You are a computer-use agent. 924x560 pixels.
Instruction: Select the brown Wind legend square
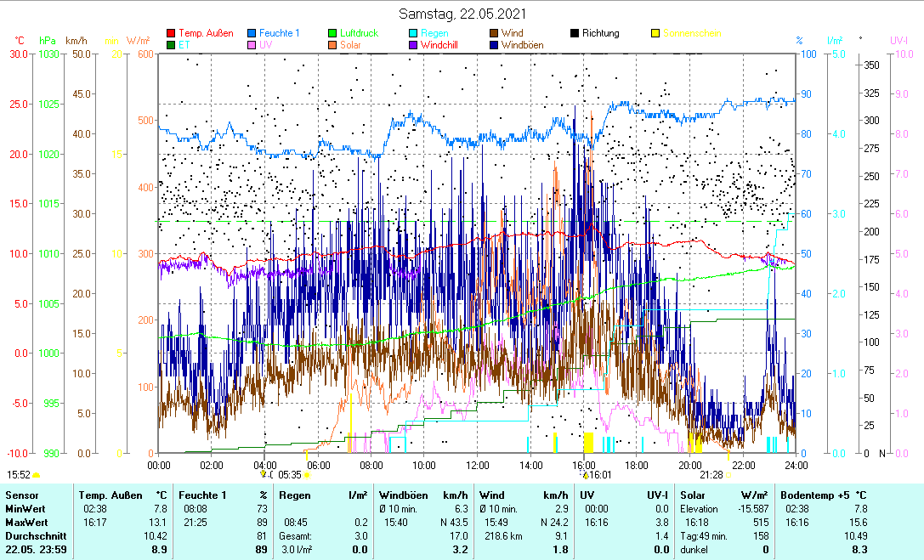pyautogui.click(x=494, y=33)
